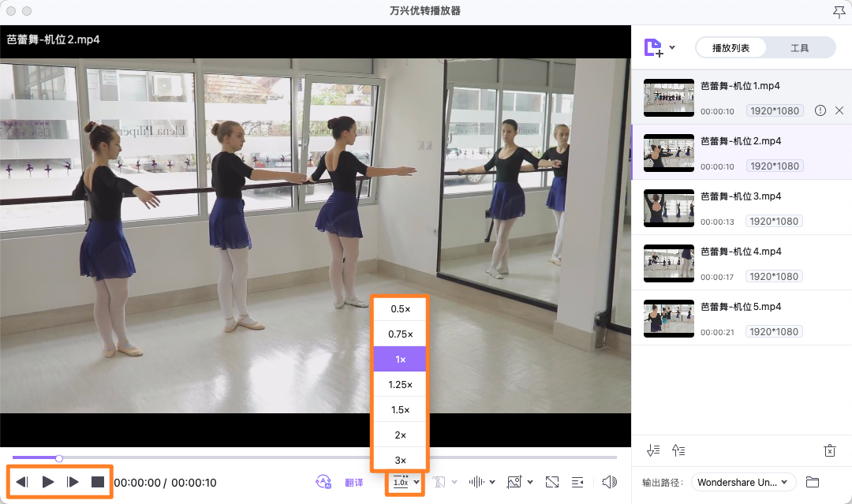Open the add file icon
The image size is (852, 504).
coord(654,48)
